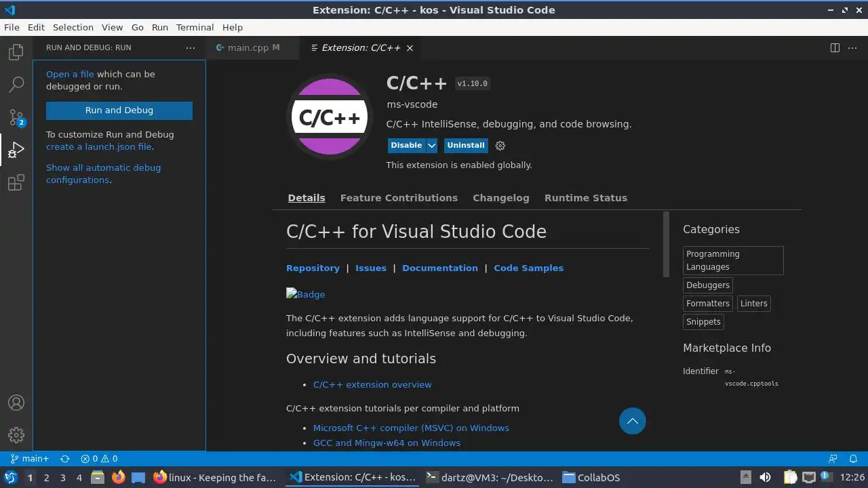Open the clipboard icon in system tray
Screen dimensions: 868x488
click(790, 477)
